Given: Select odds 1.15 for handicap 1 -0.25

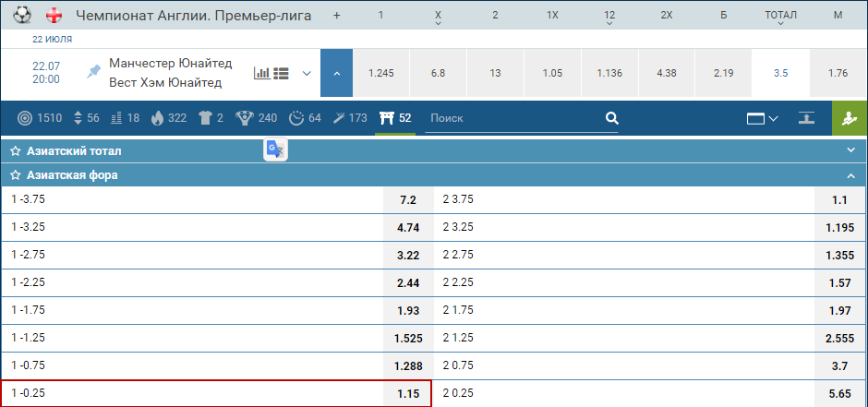Looking at the screenshot, I should point(407,393).
